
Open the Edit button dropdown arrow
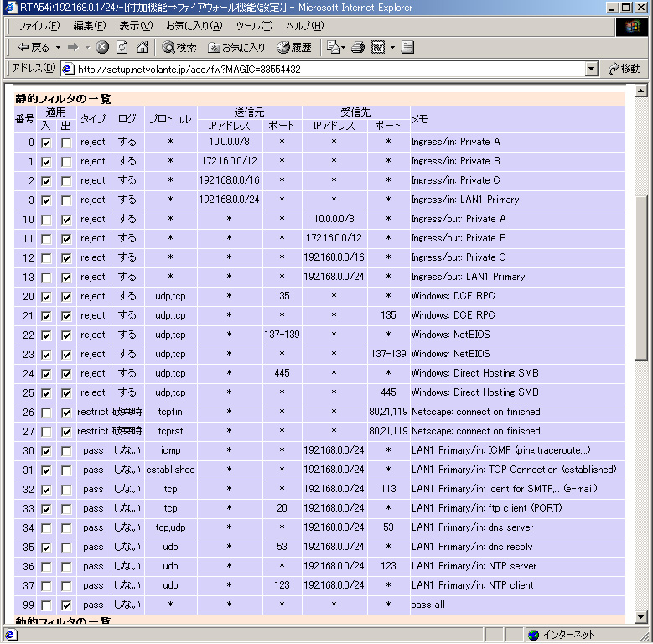[392, 47]
